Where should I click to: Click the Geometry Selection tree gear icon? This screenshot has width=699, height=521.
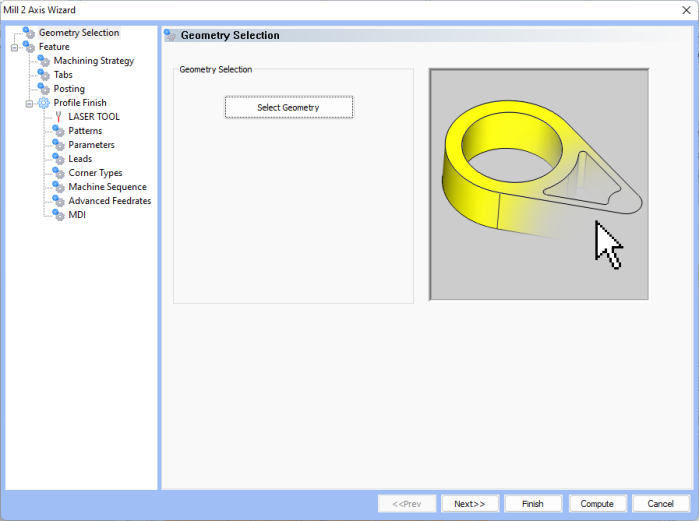pyautogui.click(x=29, y=33)
